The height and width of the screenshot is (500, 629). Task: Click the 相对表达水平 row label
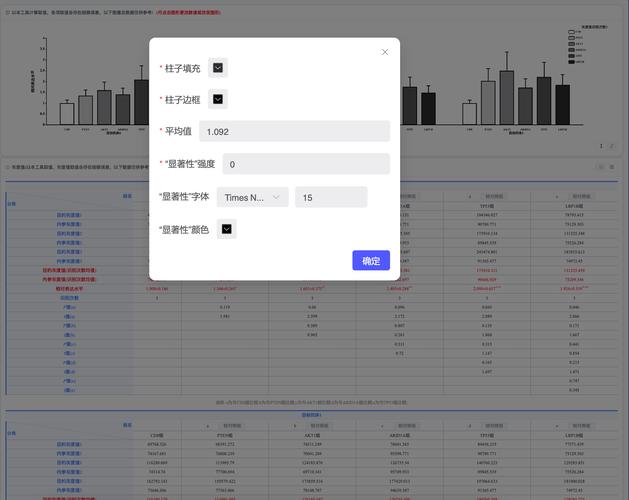(69, 288)
